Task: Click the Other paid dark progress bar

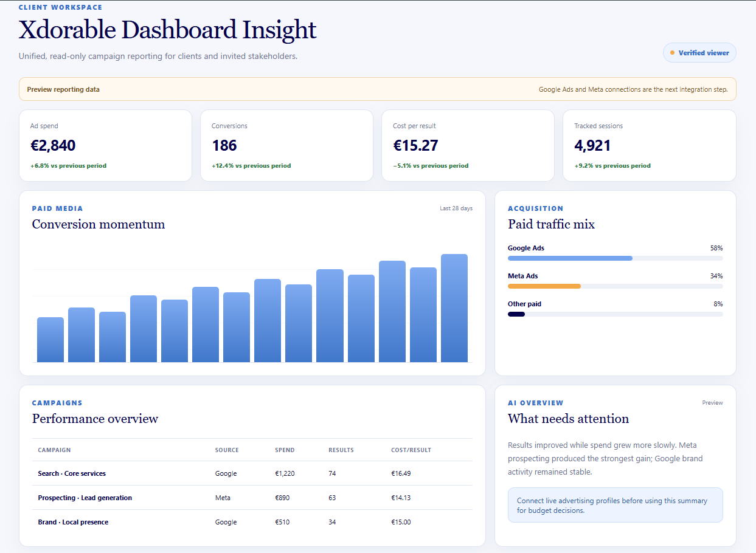Action: [516, 314]
